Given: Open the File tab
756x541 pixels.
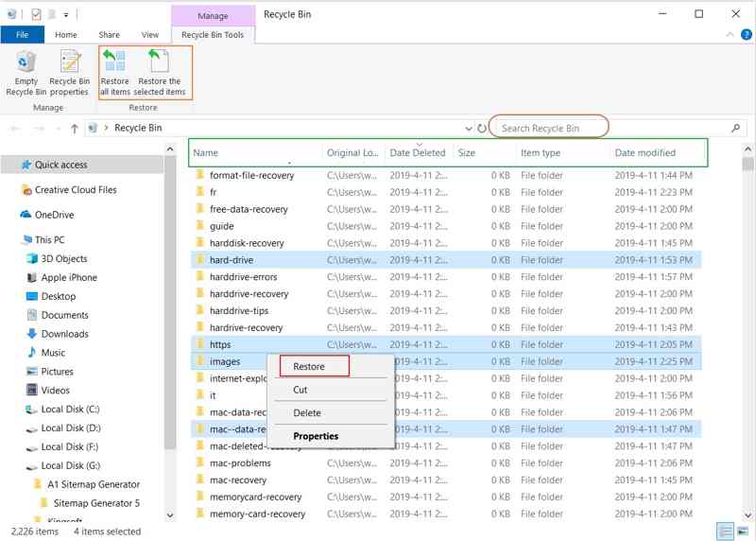Looking at the screenshot, I should tap(22, 35).
